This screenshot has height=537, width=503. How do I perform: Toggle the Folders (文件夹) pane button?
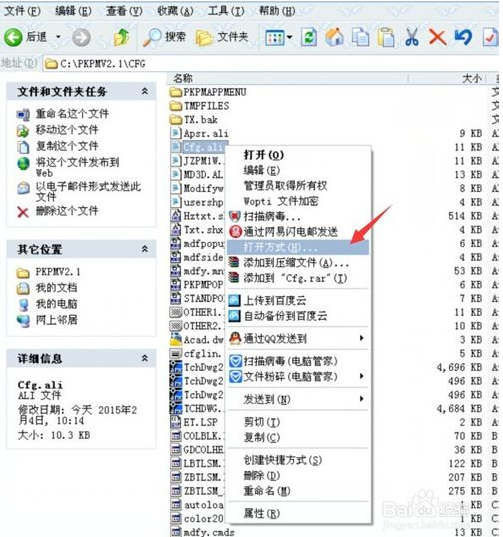coord(222,37)
